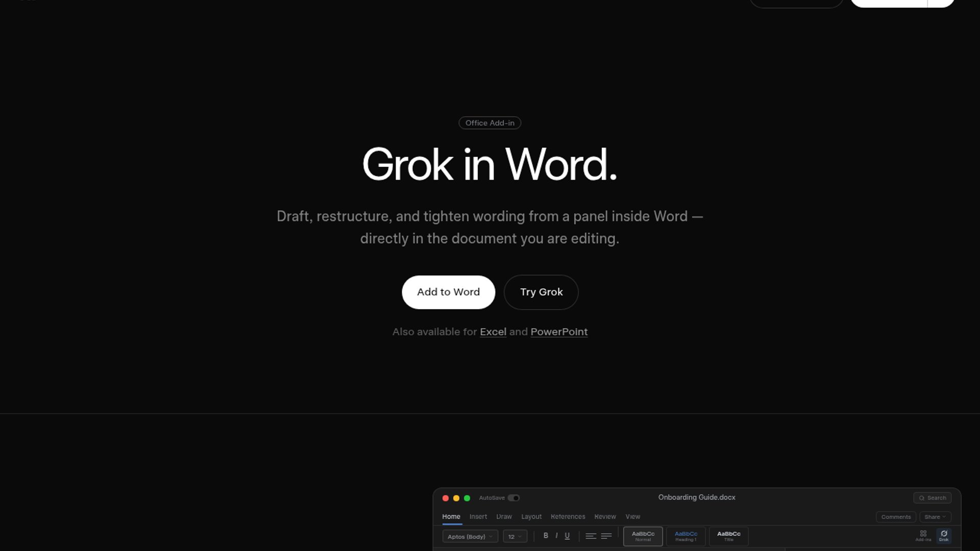Switch to the Review tab
The height and width of the screenshot is (551, 980).
point(605,517)
